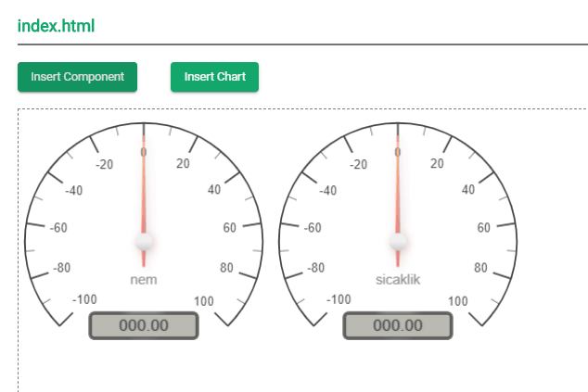Click the -80 mark on nem gauge
Viewport: 588px width, 392px height.
coord(61,268)
